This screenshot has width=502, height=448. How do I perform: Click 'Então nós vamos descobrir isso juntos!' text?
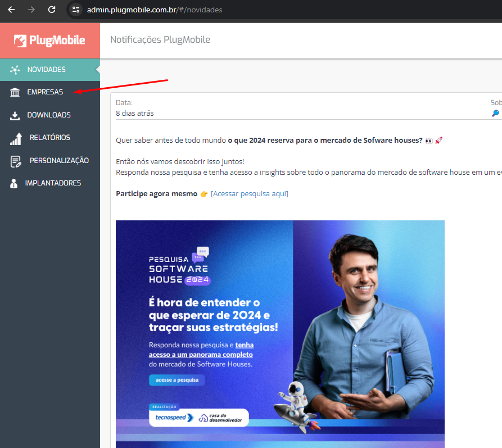pyautogui.click(x=180, y=162)
